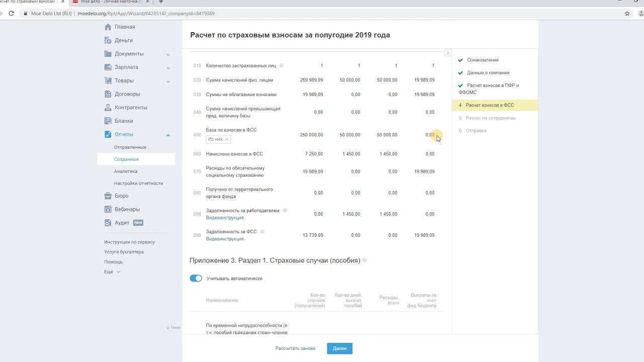Click 269 989,09 in row 020
Viewport: 644px width, 362px height.
(x=311, y=80)
